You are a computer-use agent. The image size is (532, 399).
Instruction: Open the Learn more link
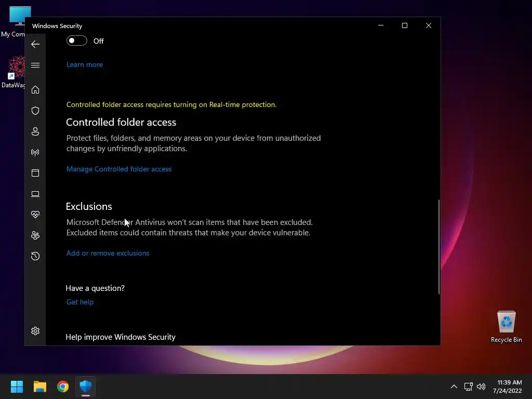[85, 64]
